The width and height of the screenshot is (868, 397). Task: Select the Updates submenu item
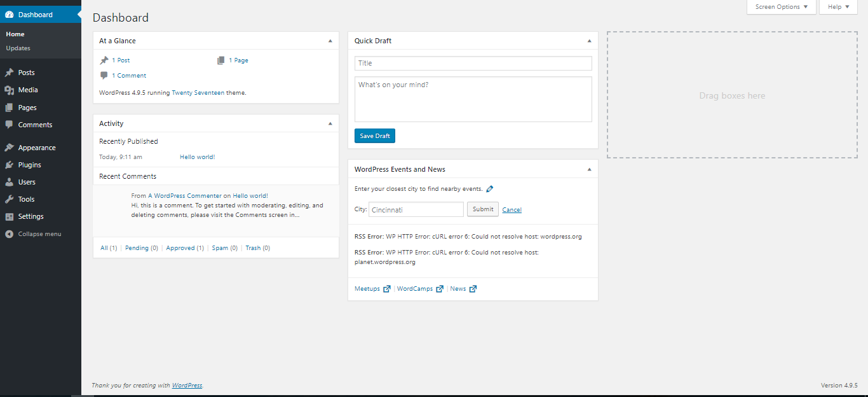[18, 48]
